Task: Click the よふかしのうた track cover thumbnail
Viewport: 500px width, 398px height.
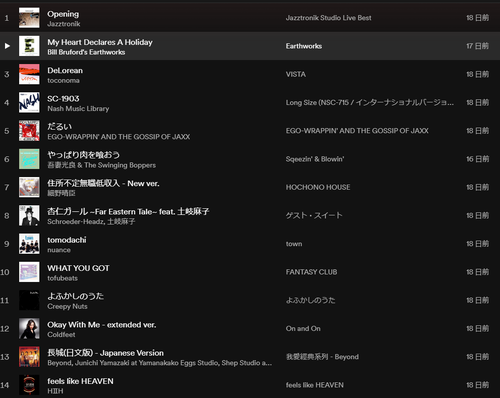Action: (x=29, y=300)
